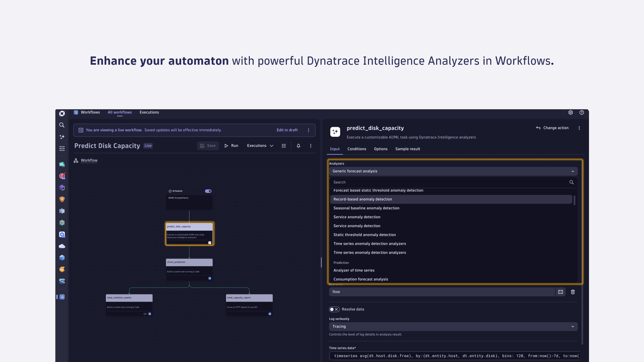Click the Workflows app icon in header

76,113
